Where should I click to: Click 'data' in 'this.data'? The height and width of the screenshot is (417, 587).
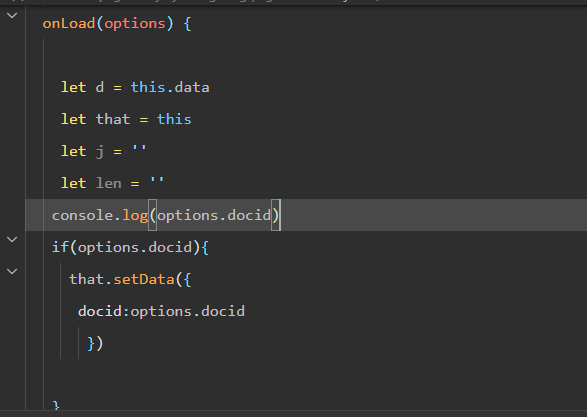pyautogui.click(x=192, y=88)
